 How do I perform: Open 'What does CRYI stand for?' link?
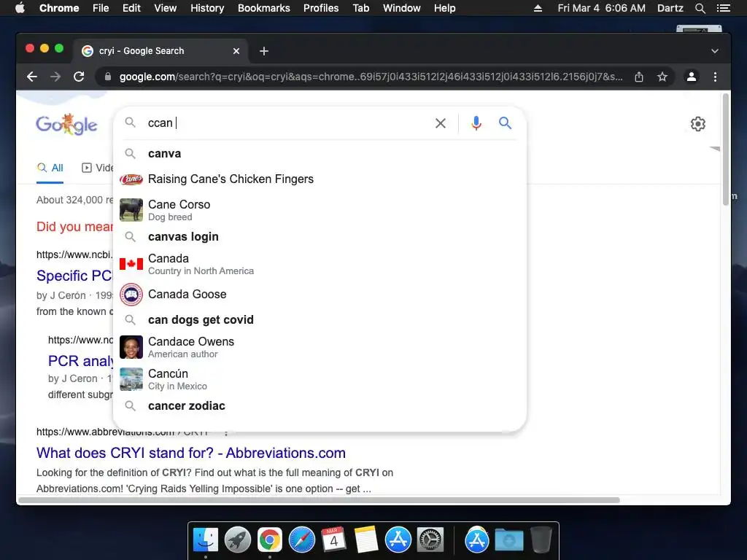tap(191, 453)
